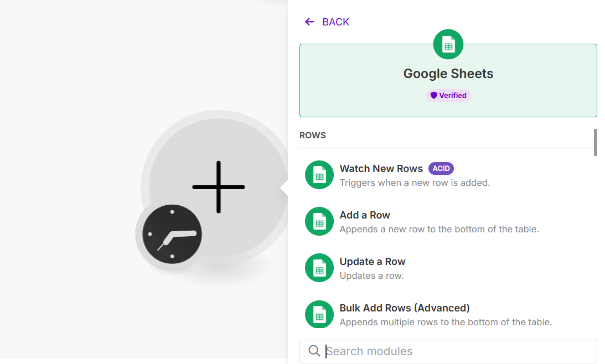Screen dimensions: 605x364
Task: Click the Watch New Rows sheet icon
Action: click(319, 175)
